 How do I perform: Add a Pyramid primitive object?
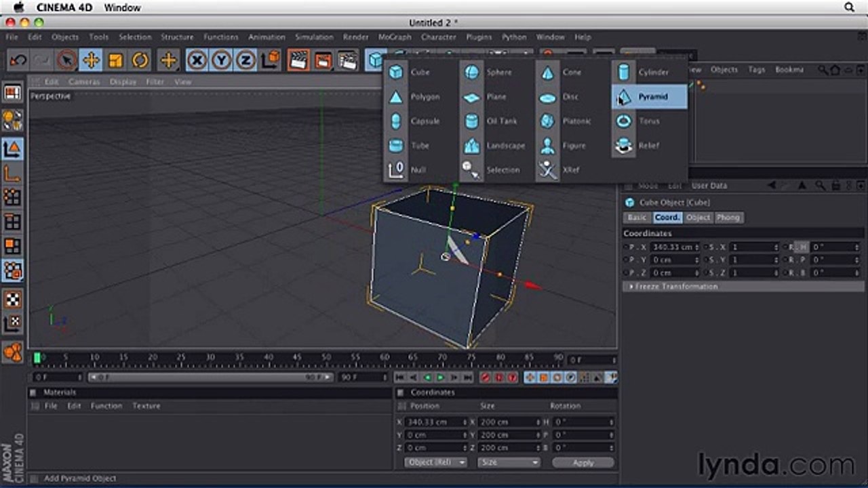[x=649, y=97]
